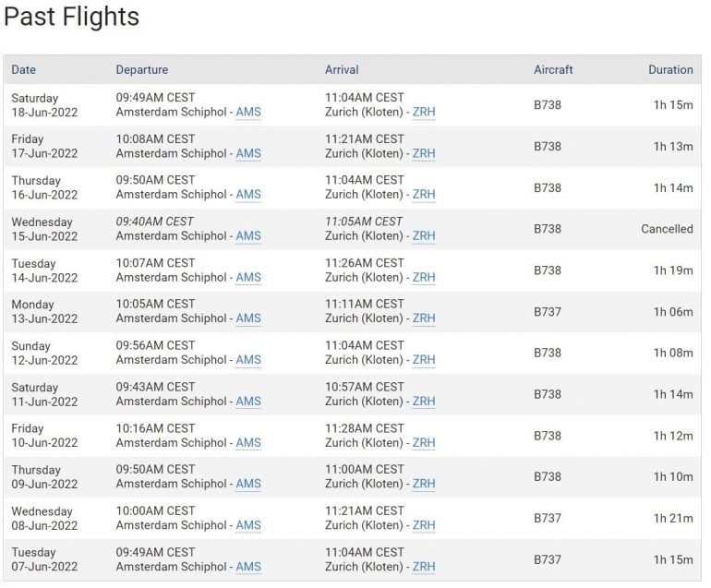Open ZRH link for Tuesday 07-Jun-2022 flight
This screenshot has height=588, width=711.
[x=424, y=567]
